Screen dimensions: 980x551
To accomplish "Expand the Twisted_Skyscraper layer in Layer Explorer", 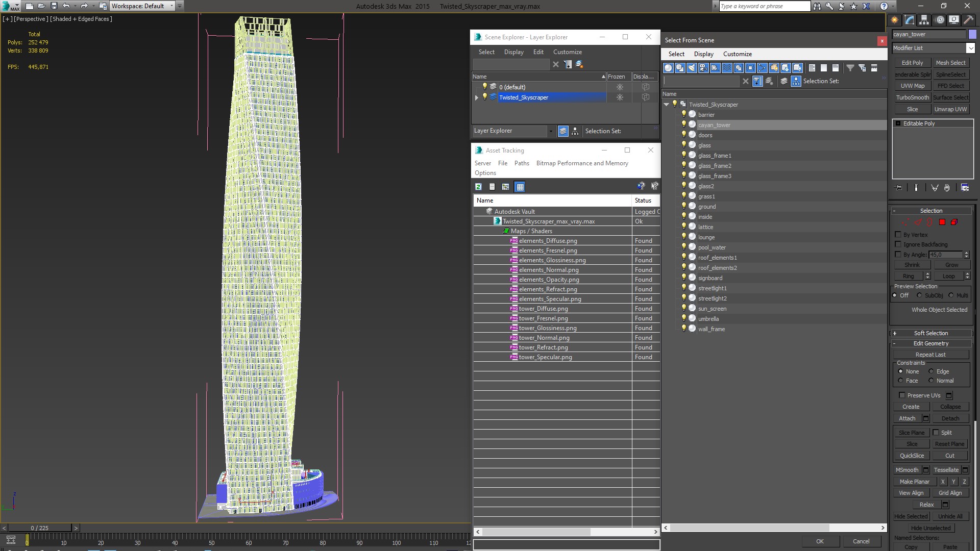I will [477, 97].
